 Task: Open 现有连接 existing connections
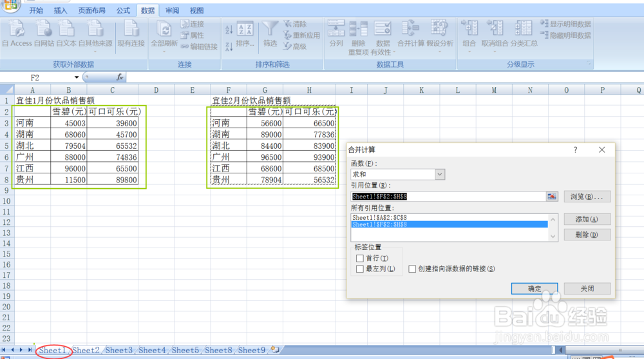[131, 34]
